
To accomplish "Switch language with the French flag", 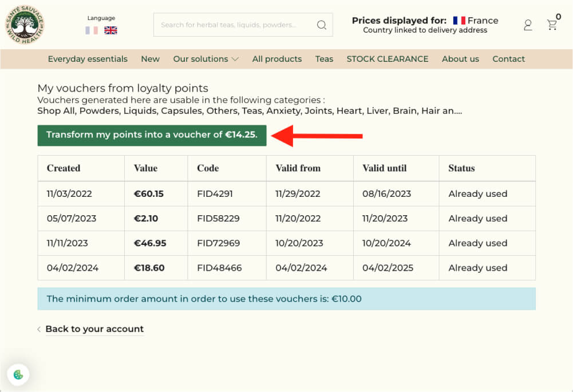I will click(x=92, y=30).
